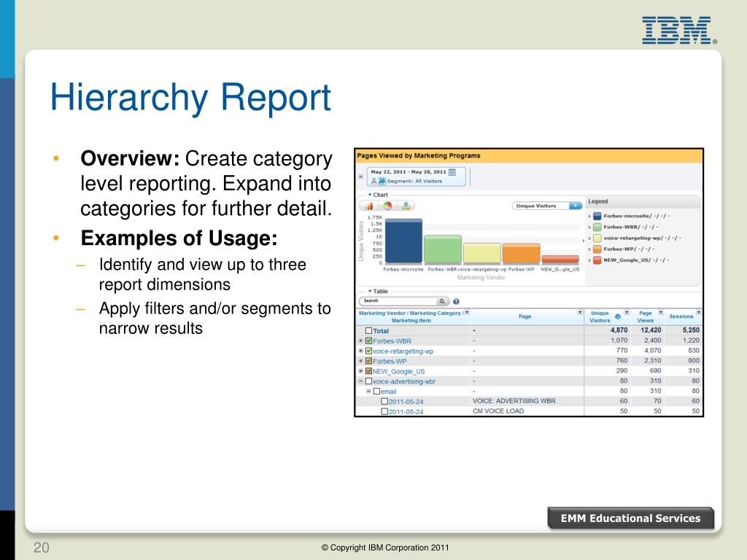Image resolution: width=747 pixels, height=560 pixels.
Task: Check the 2011-05-24 VOICE: ADVERTISING WBR checkbox
Action: click(384, 402)
